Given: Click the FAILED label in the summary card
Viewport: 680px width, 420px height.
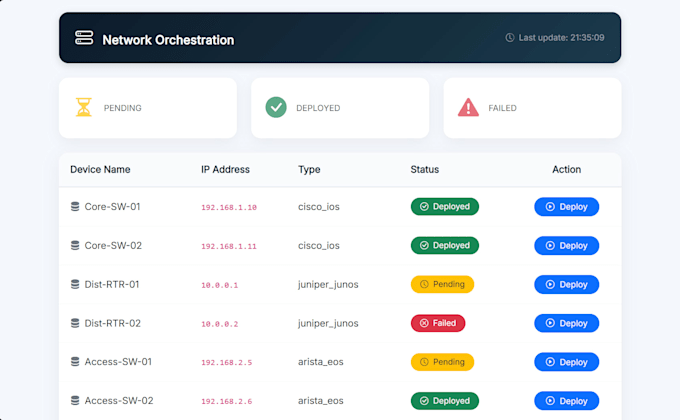Looking at the screenshot, I should coord(502,108).
